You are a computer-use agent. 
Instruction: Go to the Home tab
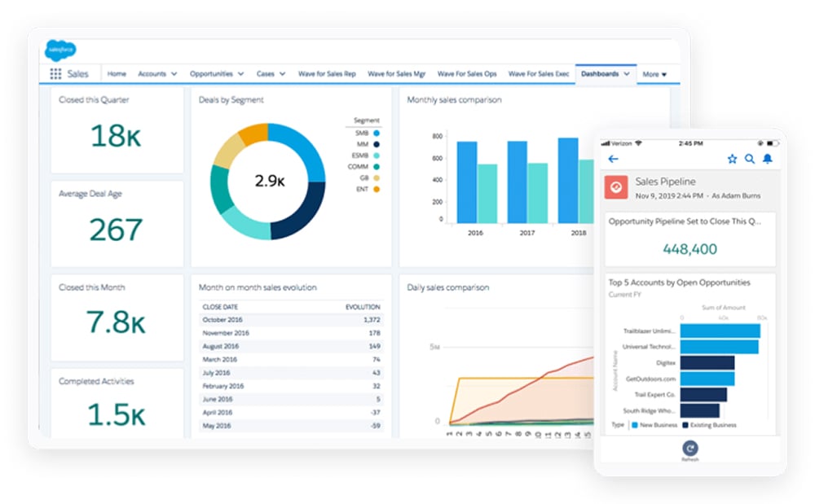point(117,73)
